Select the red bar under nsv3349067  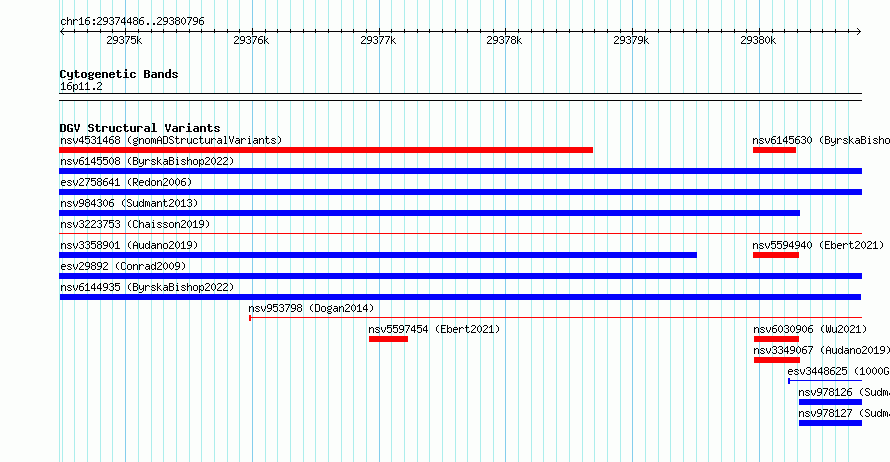click(x=777, y=360)
